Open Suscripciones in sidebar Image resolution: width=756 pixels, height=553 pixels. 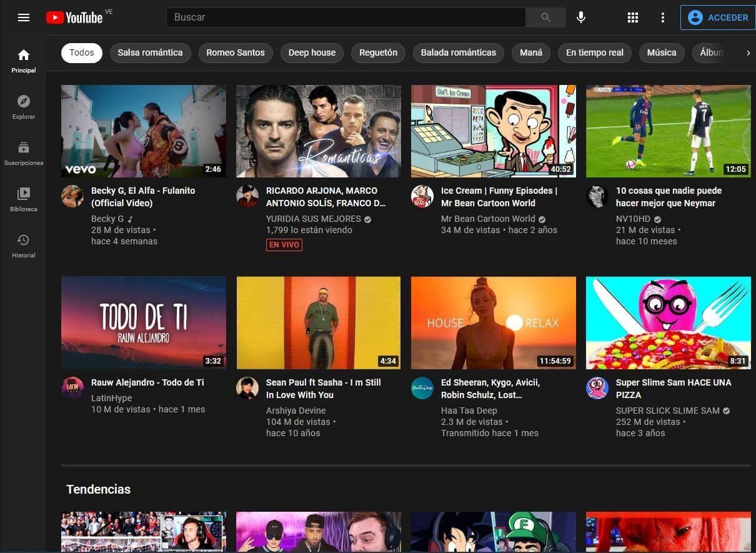[x=24, y=153]
